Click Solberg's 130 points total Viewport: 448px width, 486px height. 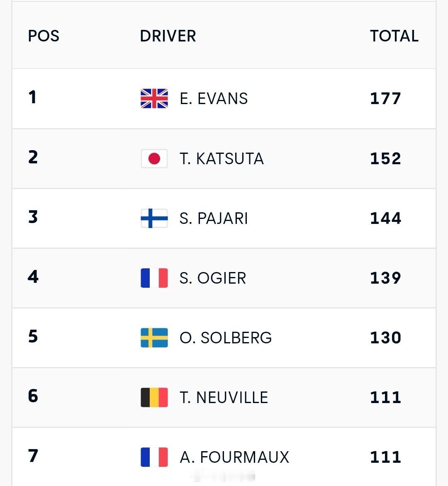click(386, 338)
